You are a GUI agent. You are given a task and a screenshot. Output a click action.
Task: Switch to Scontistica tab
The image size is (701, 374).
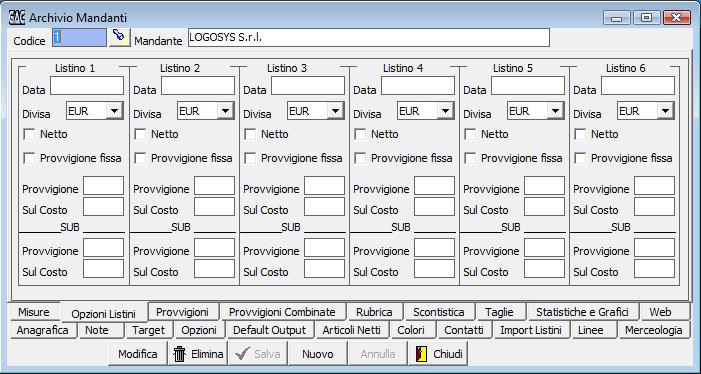[439, 312]
